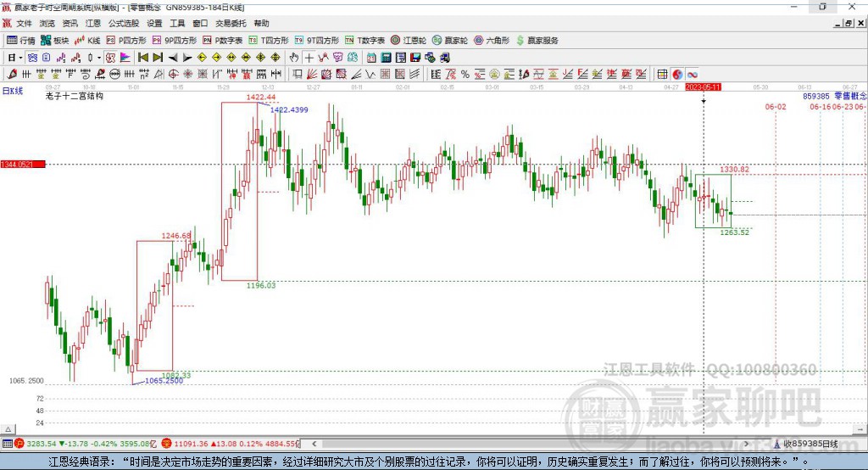The width and height of the screenshot is (868, 470).
Task: Jump to first bar green arrow icon
Action: [142, 57]
